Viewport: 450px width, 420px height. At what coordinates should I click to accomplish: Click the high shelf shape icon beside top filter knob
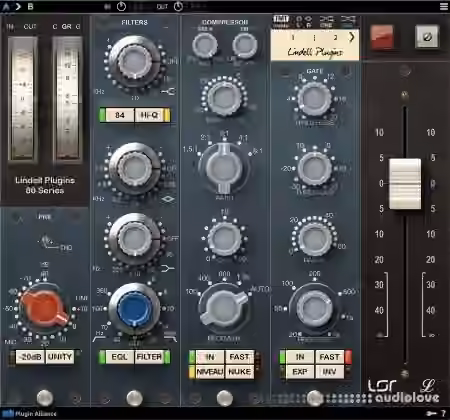[168, 91]
